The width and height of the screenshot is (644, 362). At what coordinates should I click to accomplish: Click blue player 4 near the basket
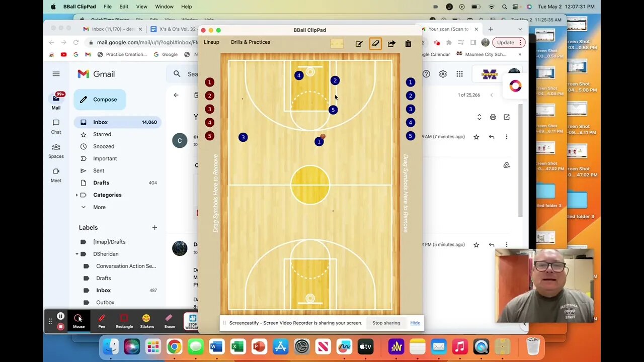tap(299, 75)
